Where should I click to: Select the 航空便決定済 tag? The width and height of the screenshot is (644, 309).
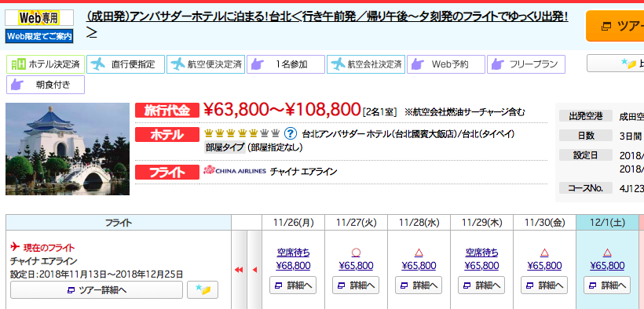[x=206, y=64]
